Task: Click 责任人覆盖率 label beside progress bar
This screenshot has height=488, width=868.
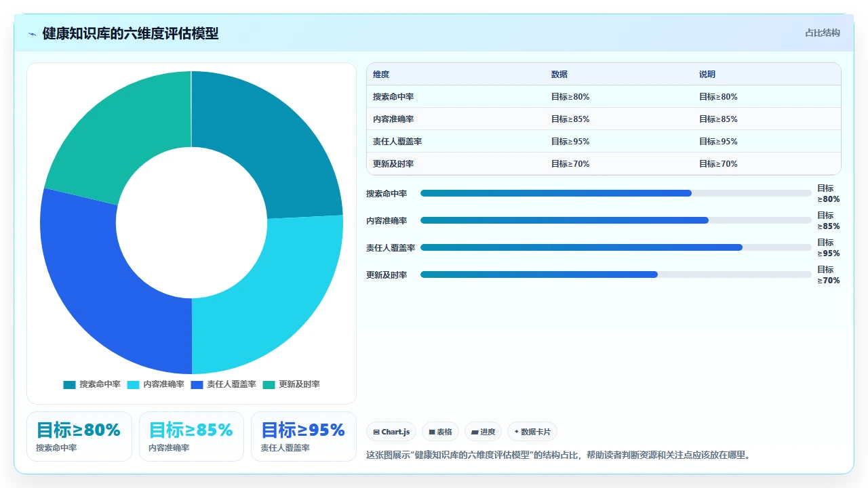Action: point(391,248)
